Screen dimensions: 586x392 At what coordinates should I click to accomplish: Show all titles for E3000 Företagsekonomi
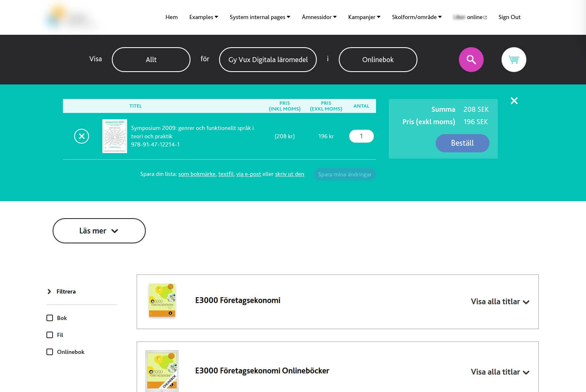(500, 302)
